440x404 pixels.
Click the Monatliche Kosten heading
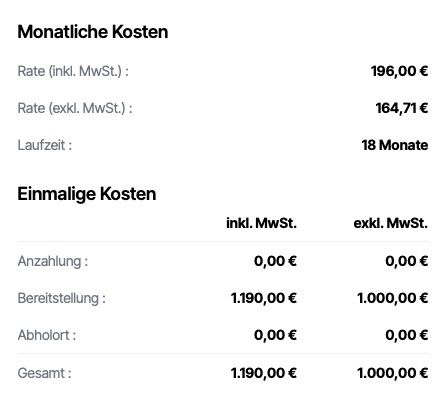point(93,32)
